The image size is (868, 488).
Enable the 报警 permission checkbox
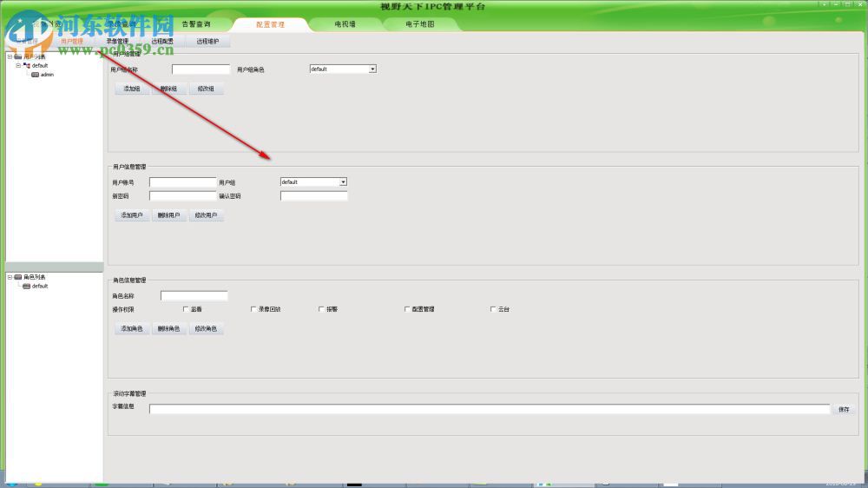[x=322, y=309]
